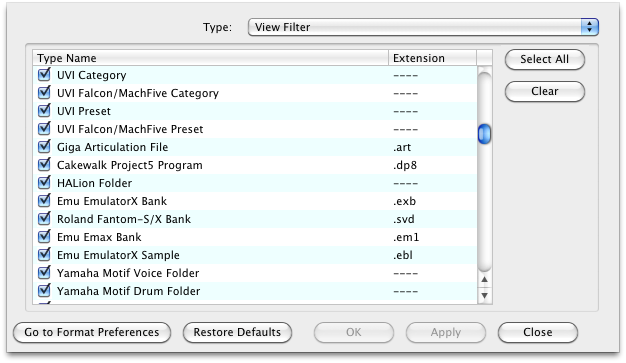Select 'UVI Falcon/MachFive Category' row text

pyautogui.click(x=138, y=93)
